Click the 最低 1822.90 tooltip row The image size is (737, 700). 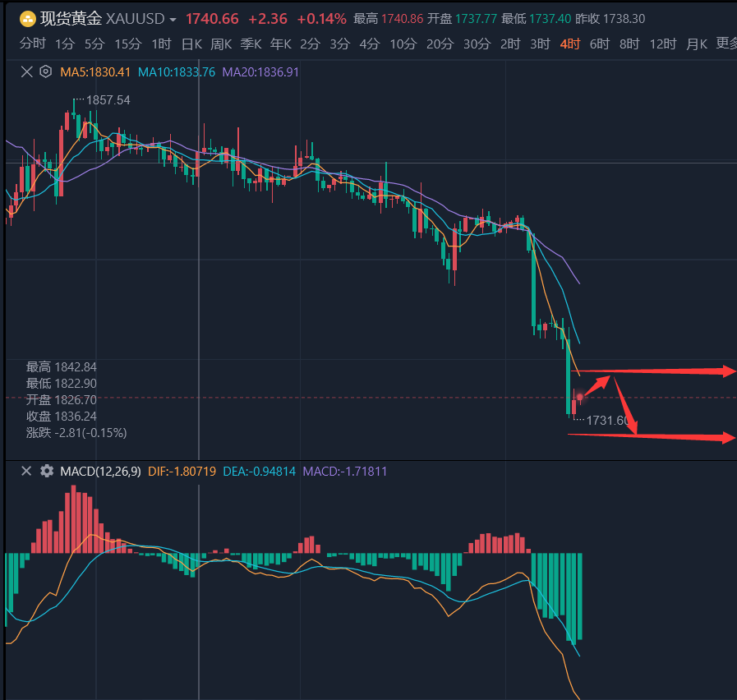click(61, 383)
